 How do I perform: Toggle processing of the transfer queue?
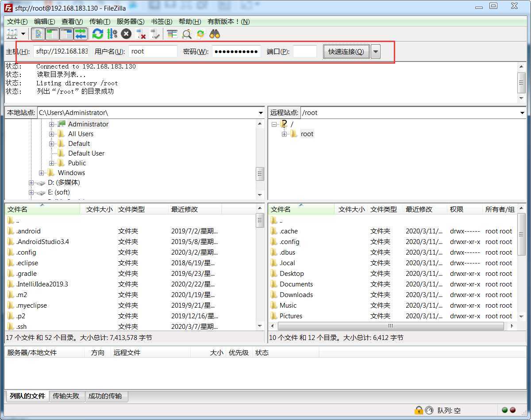click(112, 34)
